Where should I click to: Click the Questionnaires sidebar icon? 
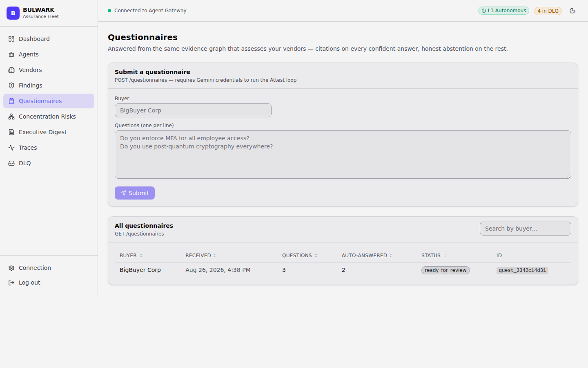pos(11,101)
